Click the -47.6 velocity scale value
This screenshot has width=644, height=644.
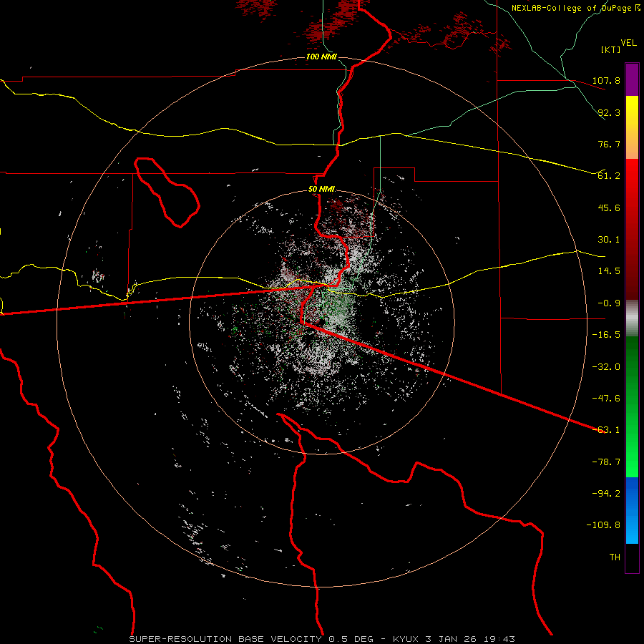(x=606, y=399)
